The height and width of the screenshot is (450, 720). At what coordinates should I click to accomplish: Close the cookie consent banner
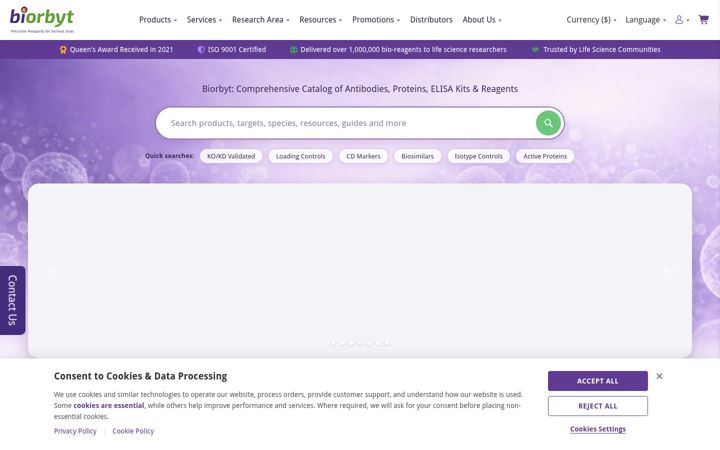click(x=659, y=376)
